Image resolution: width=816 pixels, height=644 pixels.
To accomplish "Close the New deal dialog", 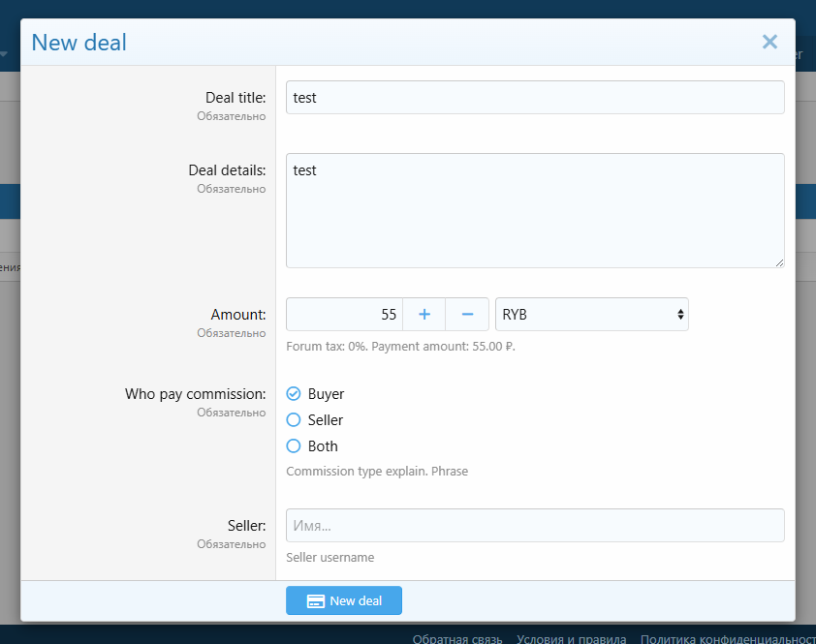I will 769,42.
